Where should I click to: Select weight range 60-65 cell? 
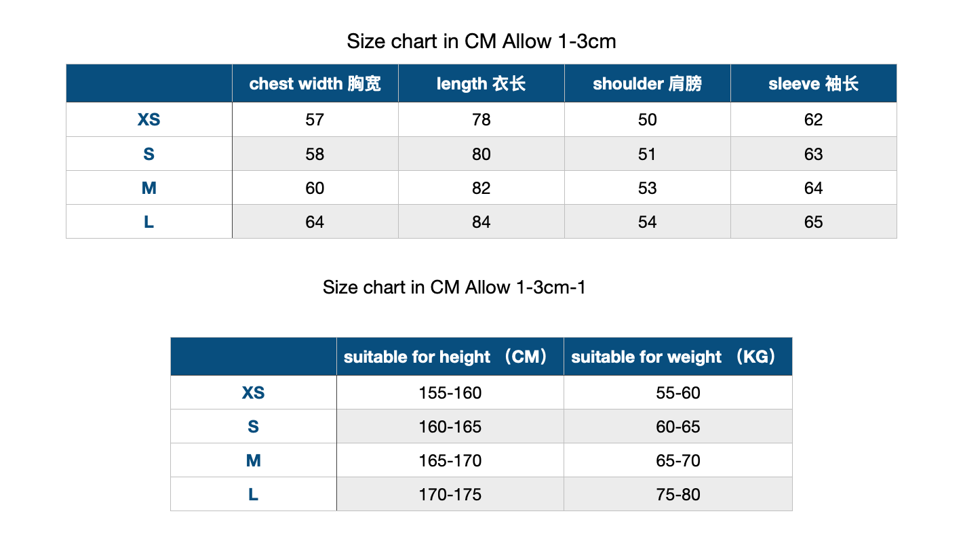678,426
